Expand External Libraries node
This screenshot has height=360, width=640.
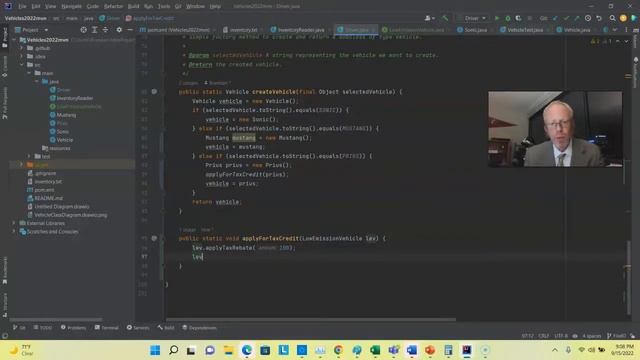point(14,223)
